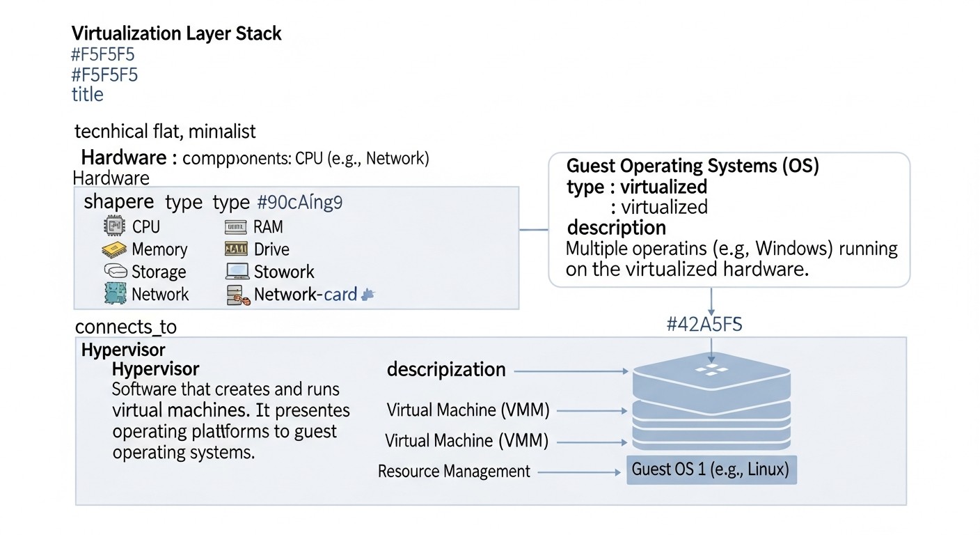This screenshot has height=535, width=980.
Task: Select the CPU chip icon
Action: pyautogui.click(x=113, y=226)
